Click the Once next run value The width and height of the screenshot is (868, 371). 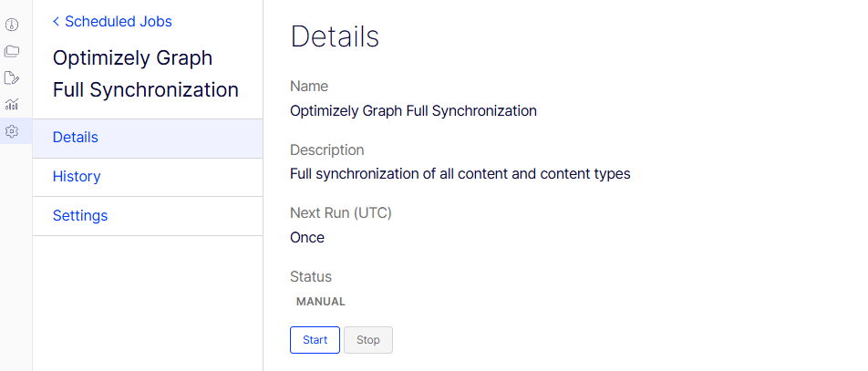click(307, 238)
